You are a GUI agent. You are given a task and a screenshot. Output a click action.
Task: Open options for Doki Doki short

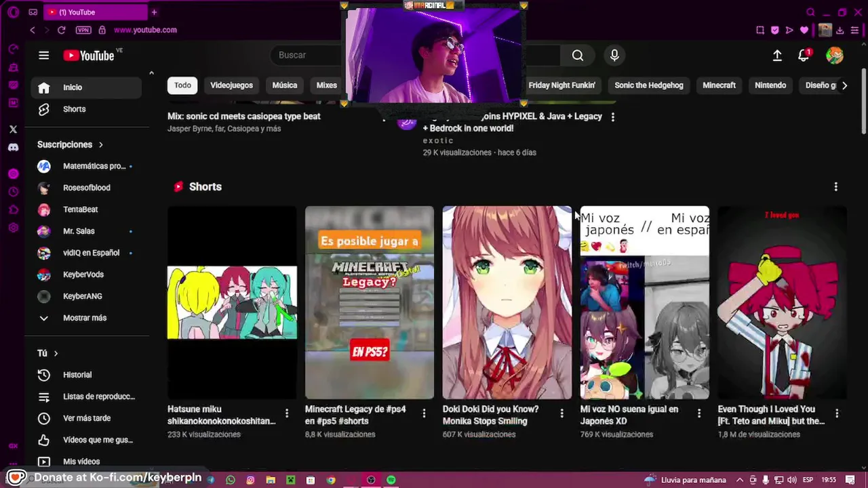pyautogui.click(x=561, y=413)
